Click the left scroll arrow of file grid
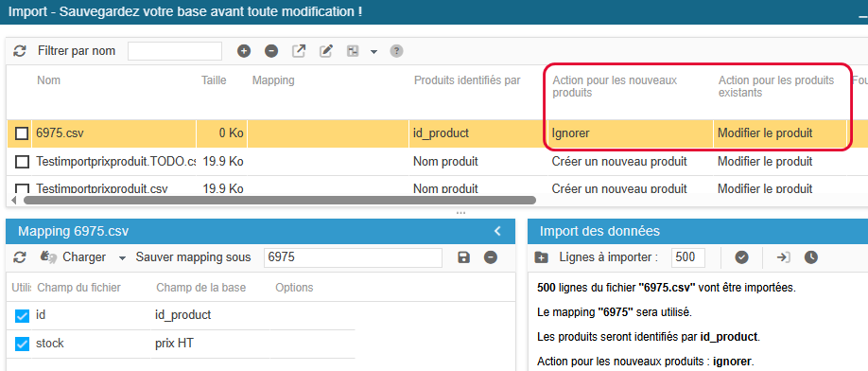Image resolution: width=868 pixels, height=371 pixels. pos(14,200)
